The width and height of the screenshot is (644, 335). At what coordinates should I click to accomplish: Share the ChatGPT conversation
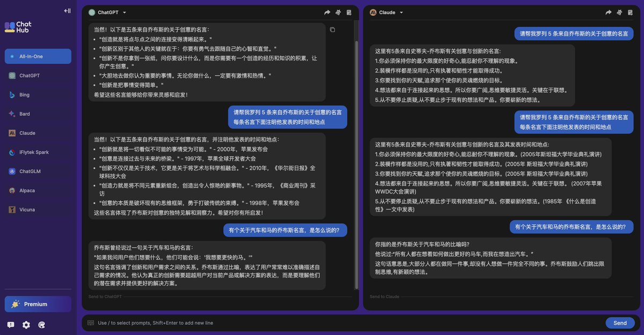coord(327,12)
